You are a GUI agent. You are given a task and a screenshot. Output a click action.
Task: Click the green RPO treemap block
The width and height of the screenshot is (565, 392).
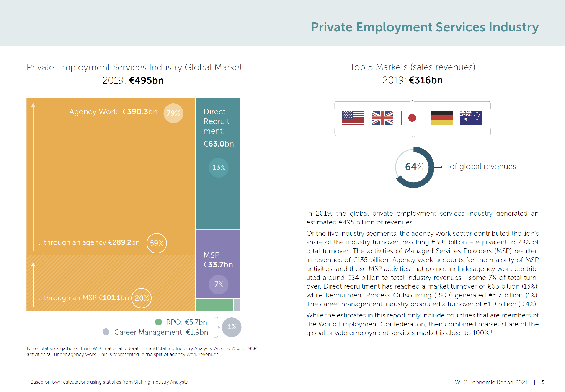214,305
